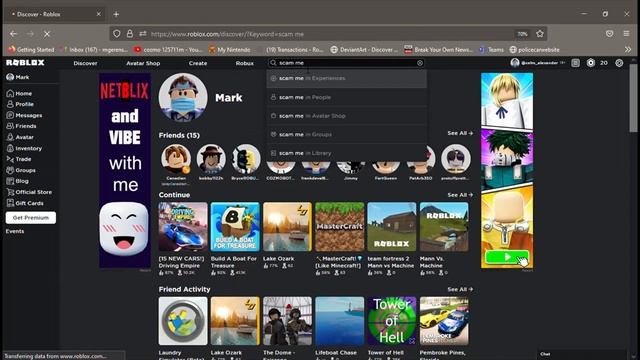Click the site shield icon in the address bar
The width and height of the screenshot is (640, 360).
click(x=117, y=34)
